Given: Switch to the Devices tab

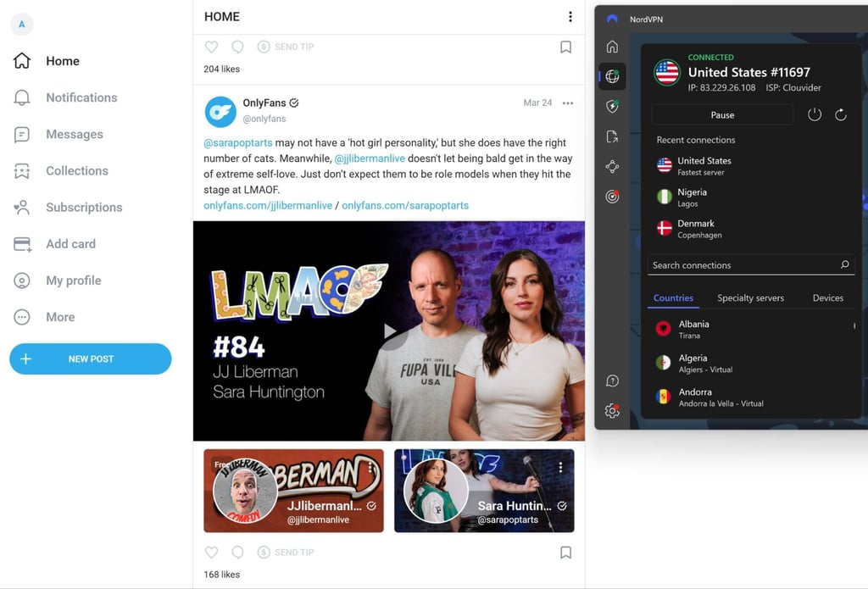Looking at the screenshot, I should pyautogui.click(x=828, y=297).
